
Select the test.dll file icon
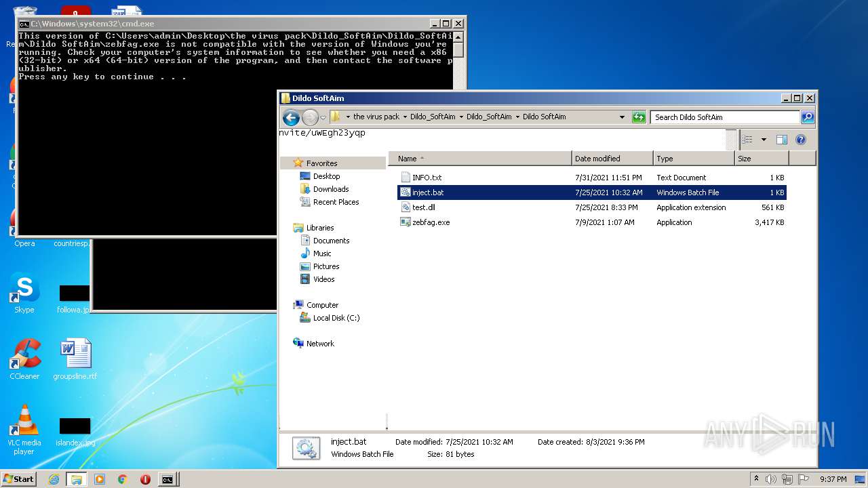406,207
